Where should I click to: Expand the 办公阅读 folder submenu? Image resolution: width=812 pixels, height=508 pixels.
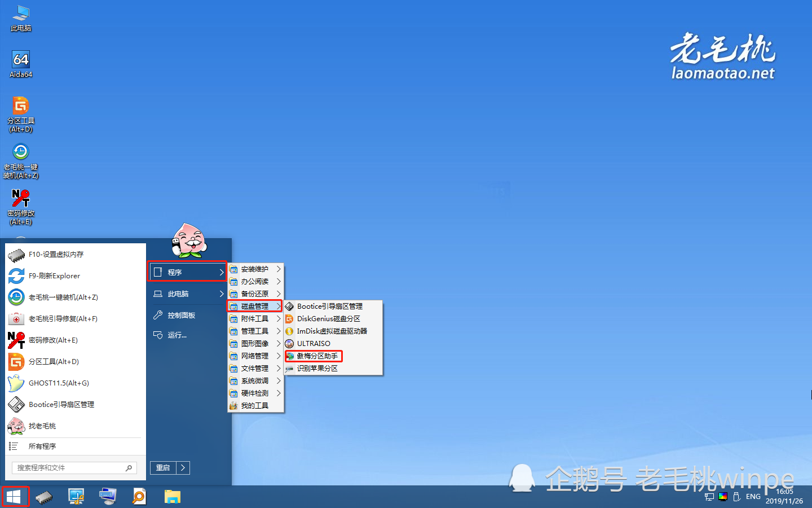pos(255,282)
